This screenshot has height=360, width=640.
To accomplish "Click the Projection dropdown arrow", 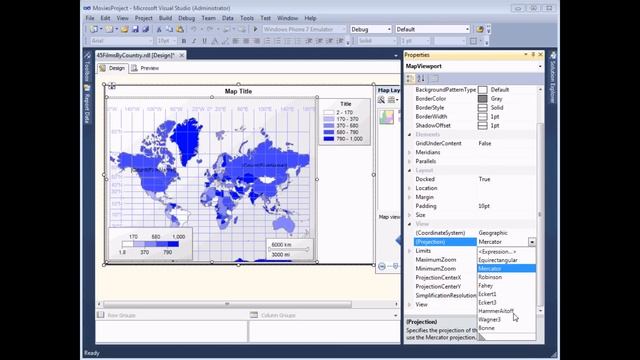I will (x=532, y=242).
